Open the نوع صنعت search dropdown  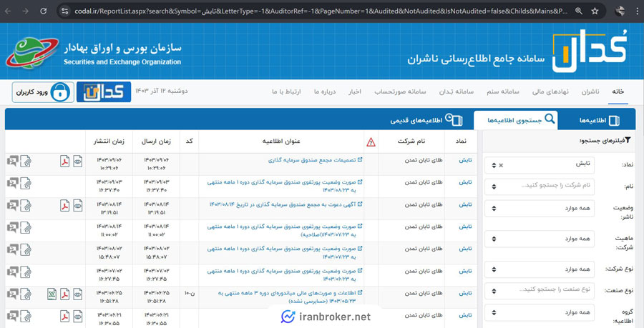540,290
